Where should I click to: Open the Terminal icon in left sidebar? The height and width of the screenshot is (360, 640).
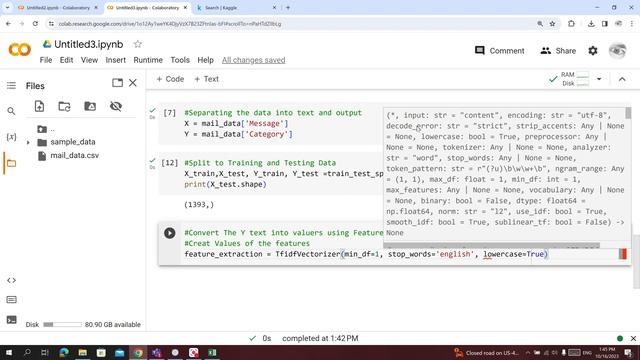[11, 320]
